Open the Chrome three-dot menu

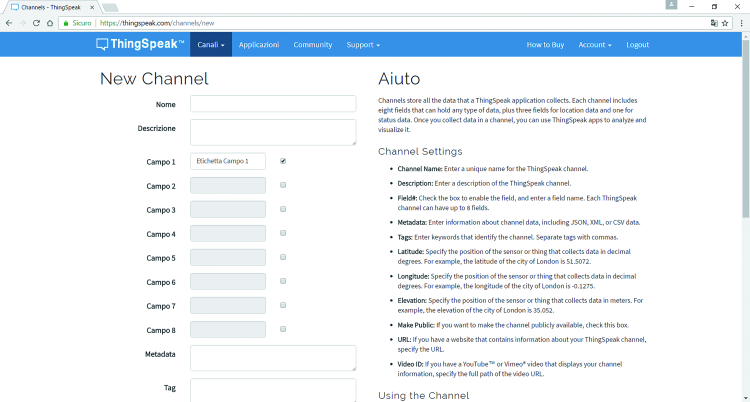tap(742, 23)
